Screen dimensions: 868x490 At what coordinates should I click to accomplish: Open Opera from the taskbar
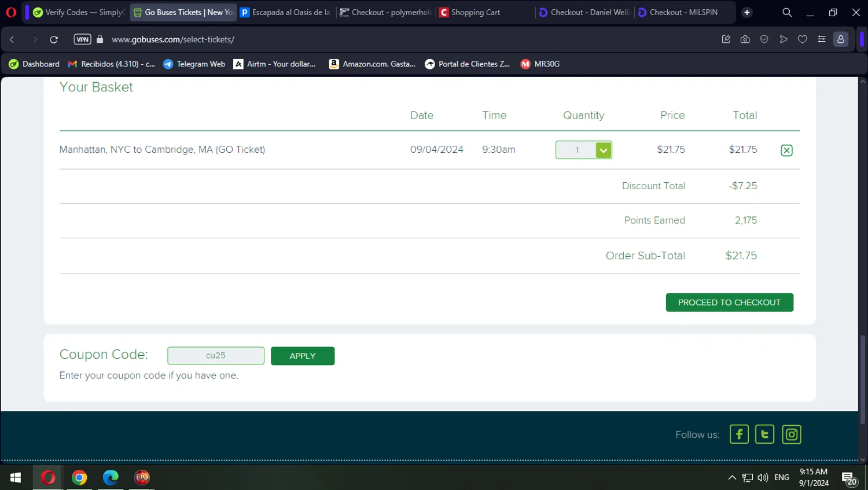point(48,477)
